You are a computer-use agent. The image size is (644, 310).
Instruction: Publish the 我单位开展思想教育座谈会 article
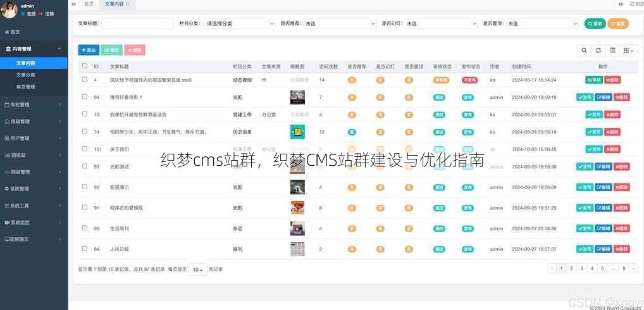pyautogui.click(x=594, y=115)
